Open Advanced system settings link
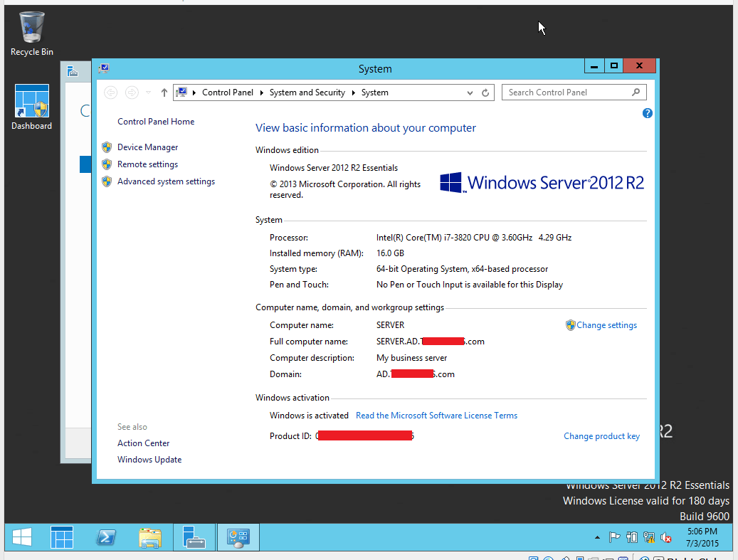Image resolution: width=738 pixels, height=560 pixels. [x=166, y=181]
